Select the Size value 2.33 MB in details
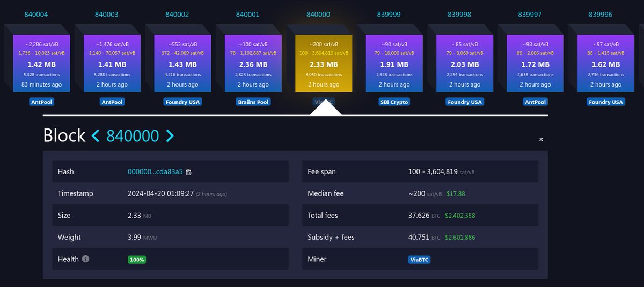 [x=140, y=216]
